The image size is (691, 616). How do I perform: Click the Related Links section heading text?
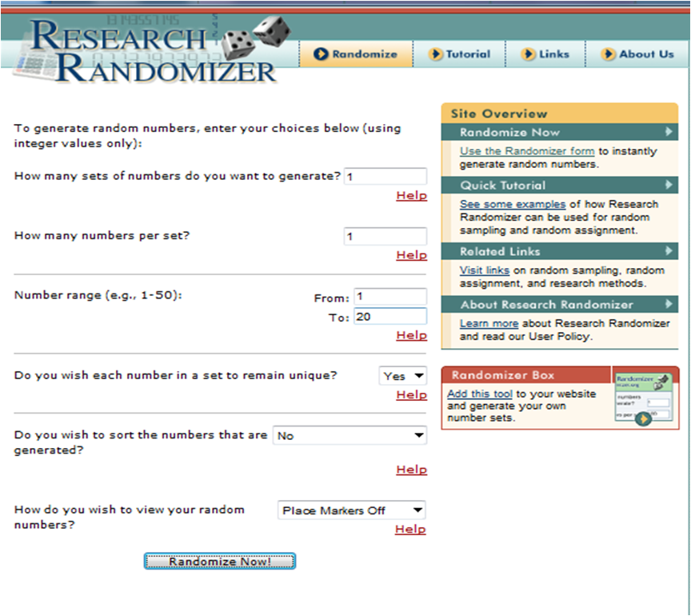[x=500, y=251]
